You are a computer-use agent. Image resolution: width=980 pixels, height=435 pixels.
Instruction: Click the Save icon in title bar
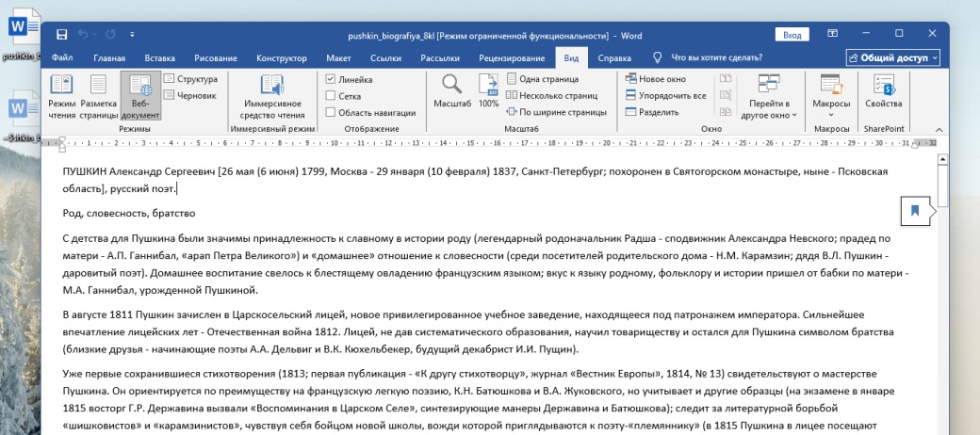pyautogui.click(x=62, y=35)
